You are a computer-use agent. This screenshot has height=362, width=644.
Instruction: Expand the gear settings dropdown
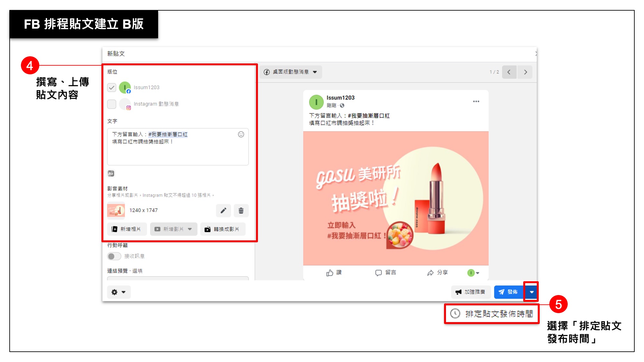point(118,292)
